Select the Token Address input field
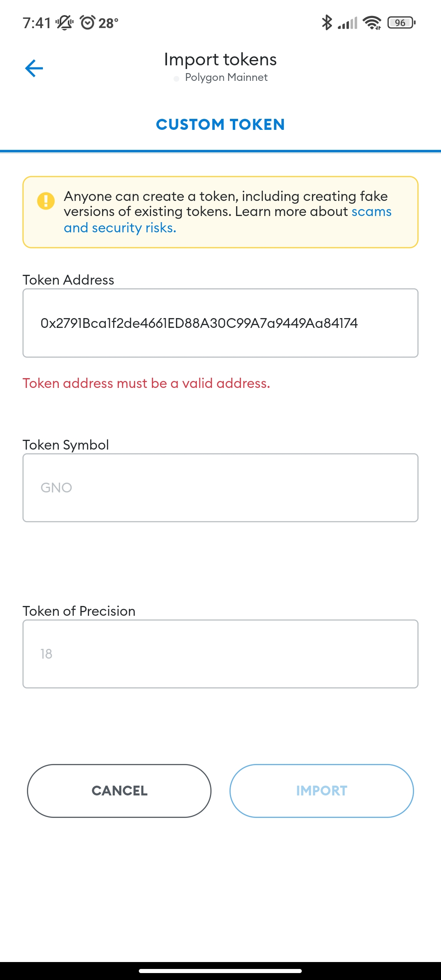 (220, 323)
